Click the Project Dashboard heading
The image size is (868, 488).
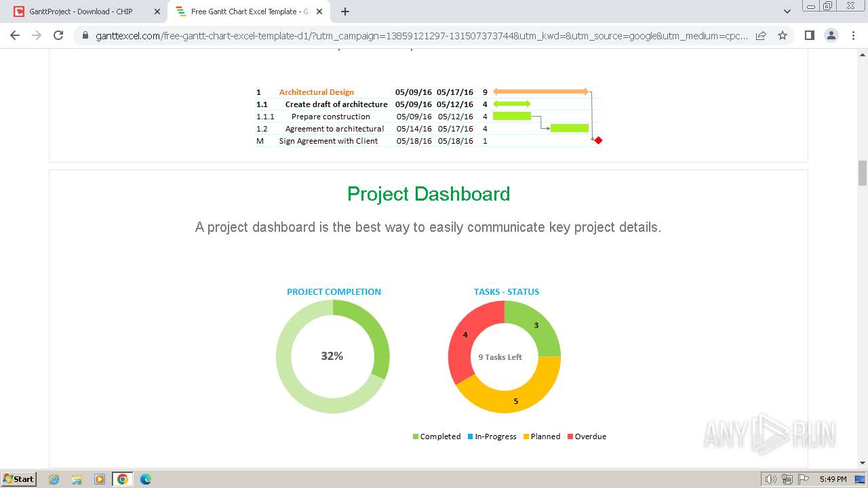click(x=429, y=194)
